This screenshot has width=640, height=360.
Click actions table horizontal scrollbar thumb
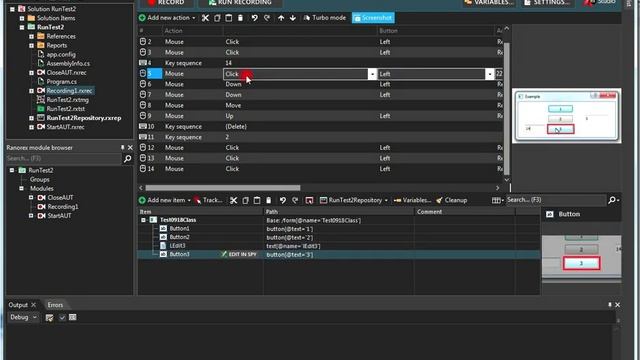pyautogui.click(x=223, y=188)
